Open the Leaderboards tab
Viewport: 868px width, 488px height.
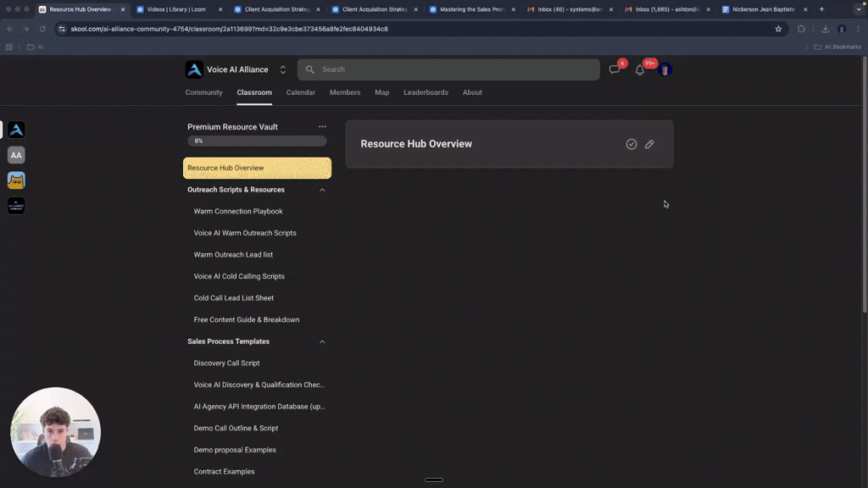(426, 92)
